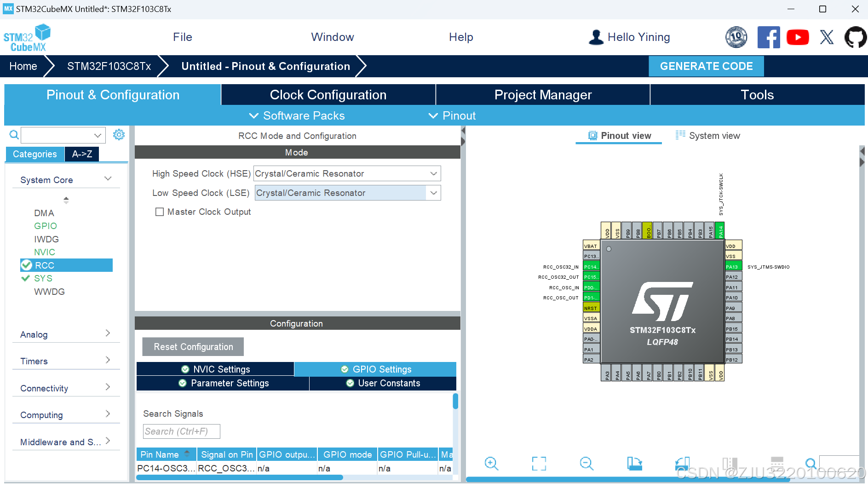Enable the Master Clock Output checkbox
Image resolution: width=868 pixels, height=488 pixels.
160,212
